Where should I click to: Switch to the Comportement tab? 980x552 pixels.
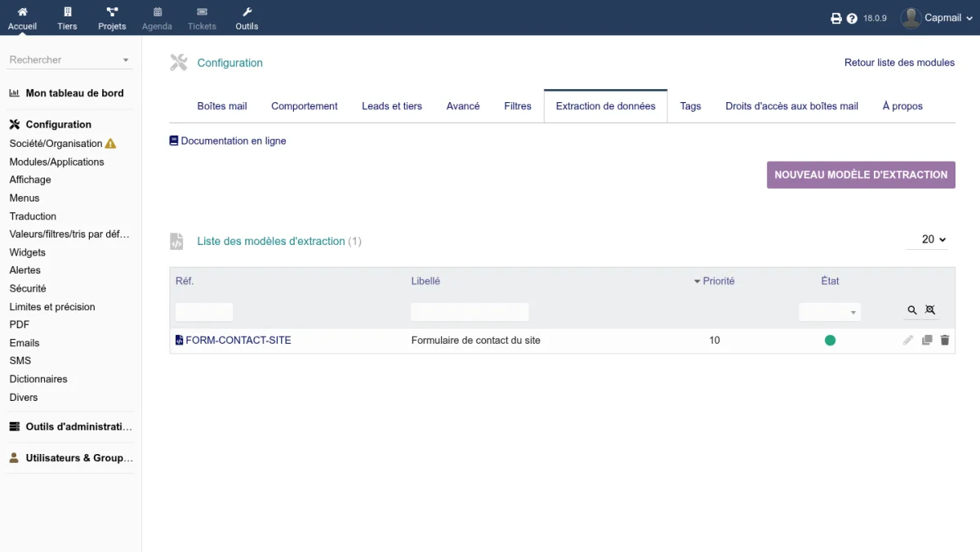[305, 106]
